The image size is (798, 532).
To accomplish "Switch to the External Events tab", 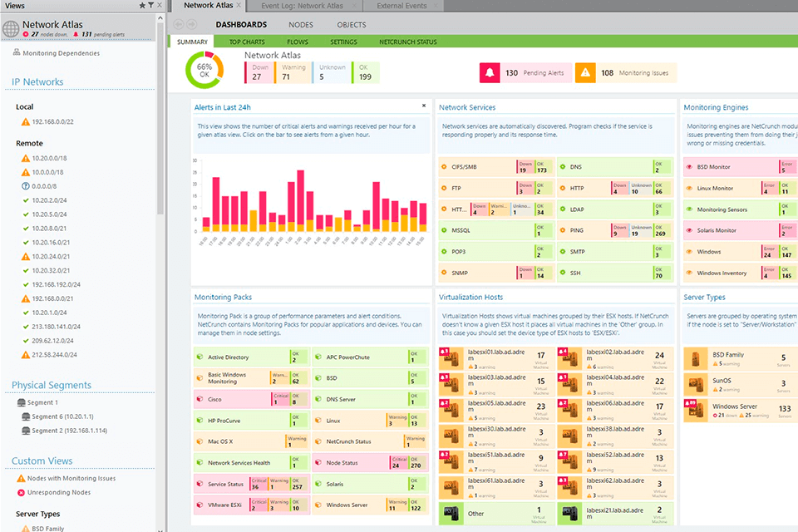I will pos(401,6).
